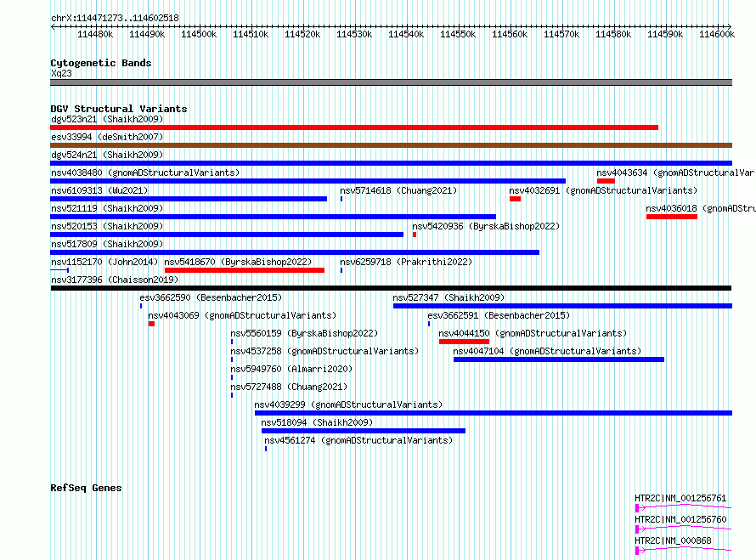Viewport: 756px width, 560px height.
Task: Select the red nsv4043634 variant bar
Action: [606, 181]
